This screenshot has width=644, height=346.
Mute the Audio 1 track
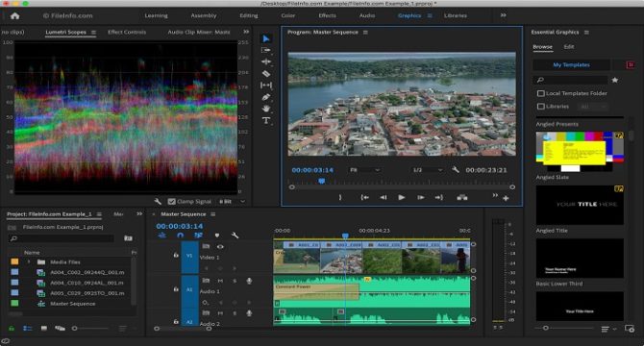[220, 281]
